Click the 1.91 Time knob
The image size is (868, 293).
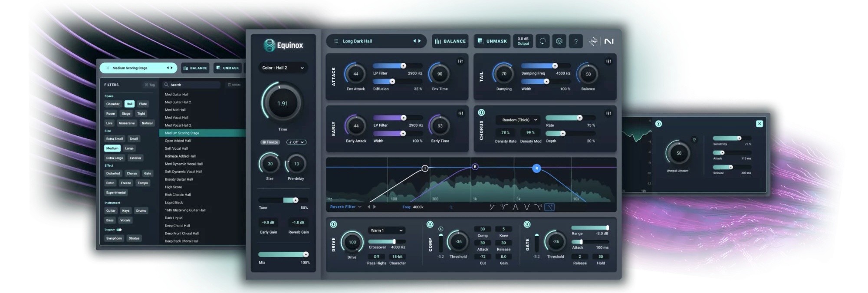283,103
